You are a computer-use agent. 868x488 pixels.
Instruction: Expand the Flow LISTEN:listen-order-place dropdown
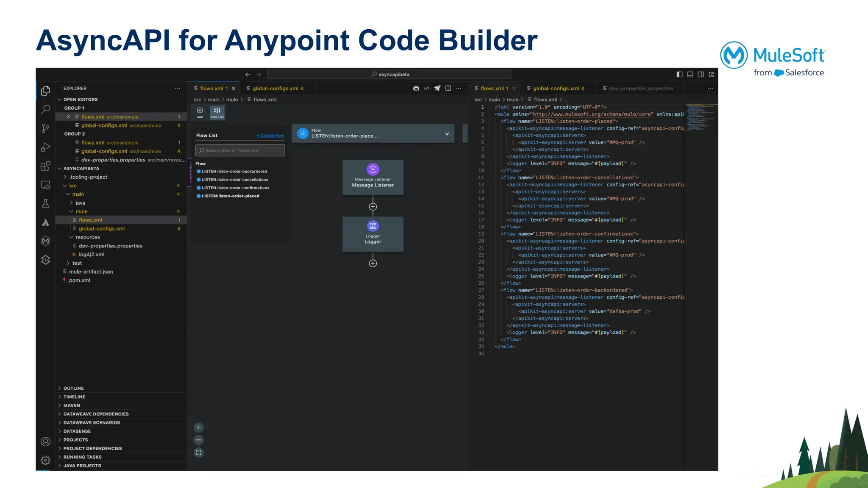(x=447, y=134)
